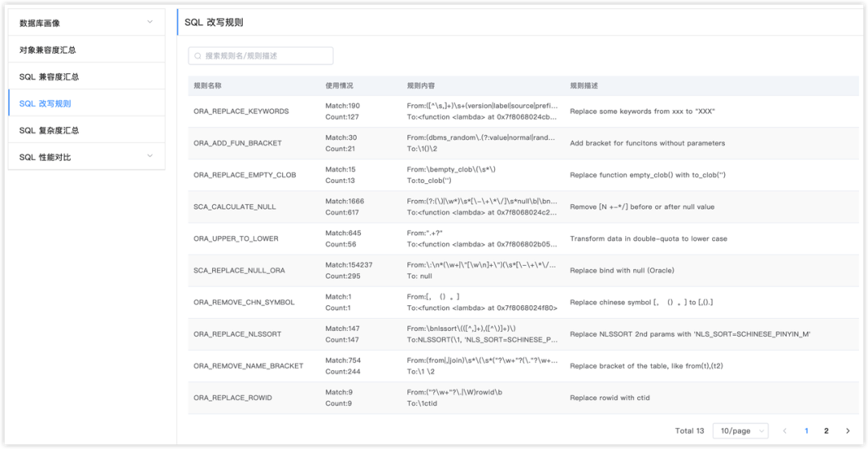The height and width of the screenshot is (449, 868).
Task: Click description 'Transform data in double-quota to lower case'
Action: [649, 239]
